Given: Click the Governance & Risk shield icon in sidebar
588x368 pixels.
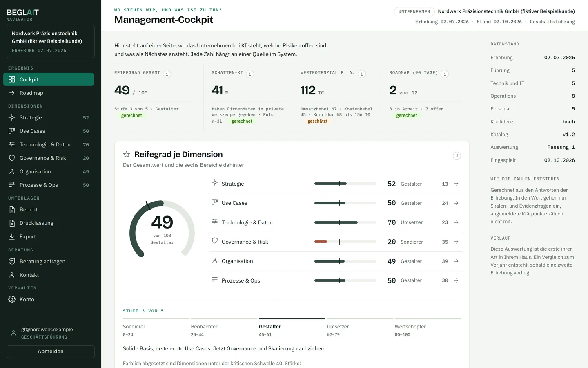Looking at the screenshot, I should click(x=12, y=158).
